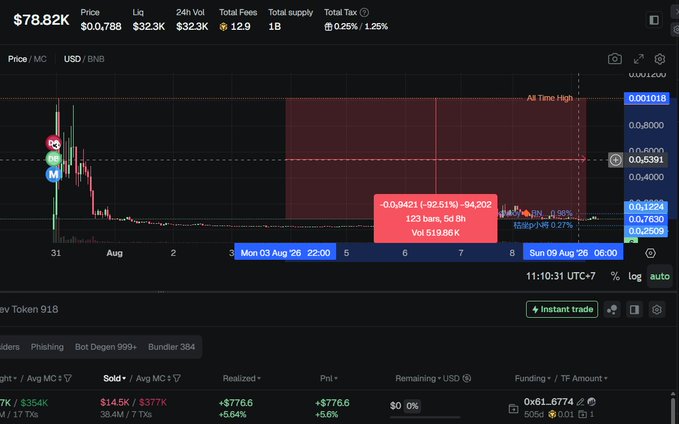
Task: Click the 0% remaining badge
Action: (412, 406)
